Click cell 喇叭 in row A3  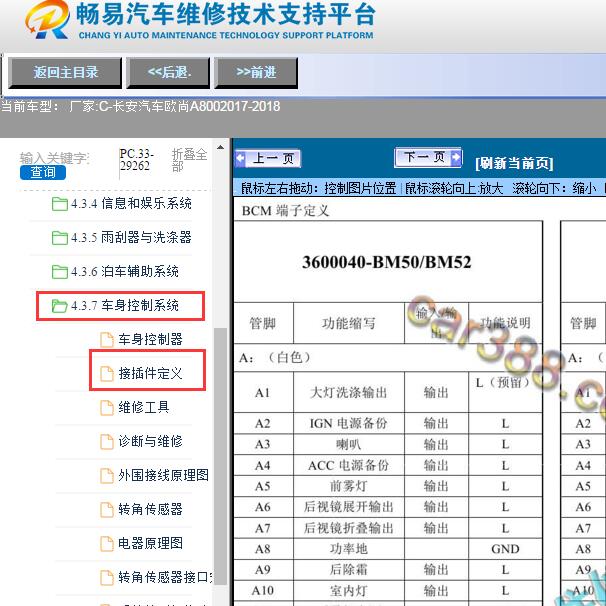[349, 444]
